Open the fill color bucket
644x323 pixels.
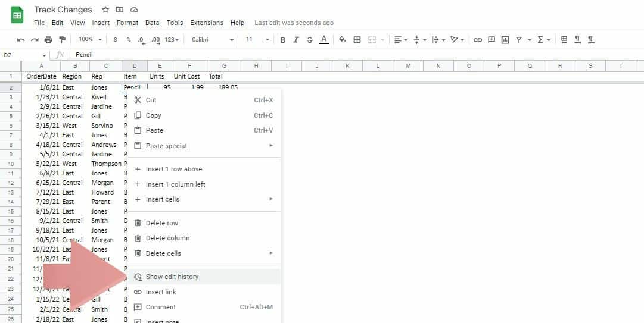343,39
